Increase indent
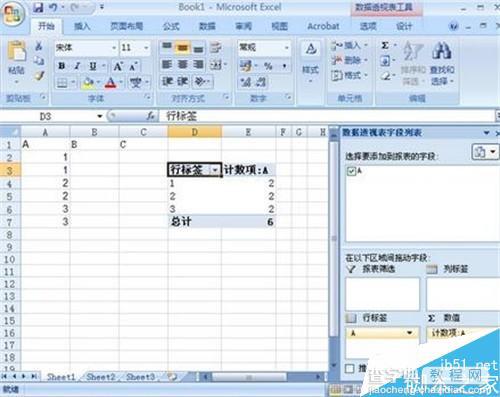 click(182, 81)
